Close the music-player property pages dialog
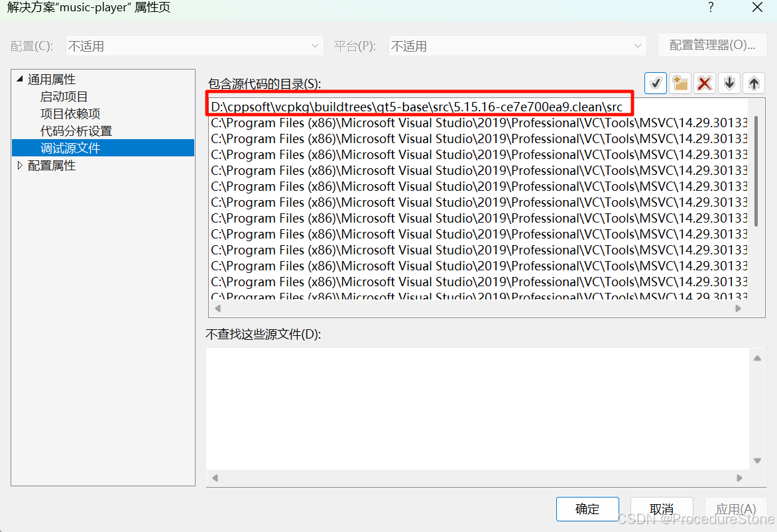 pos(757,7)
